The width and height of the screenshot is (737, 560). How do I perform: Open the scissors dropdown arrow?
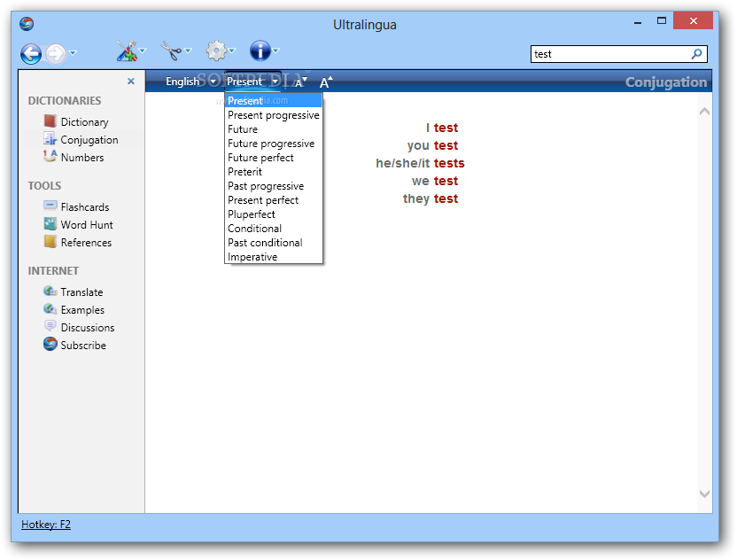point(188,51)
